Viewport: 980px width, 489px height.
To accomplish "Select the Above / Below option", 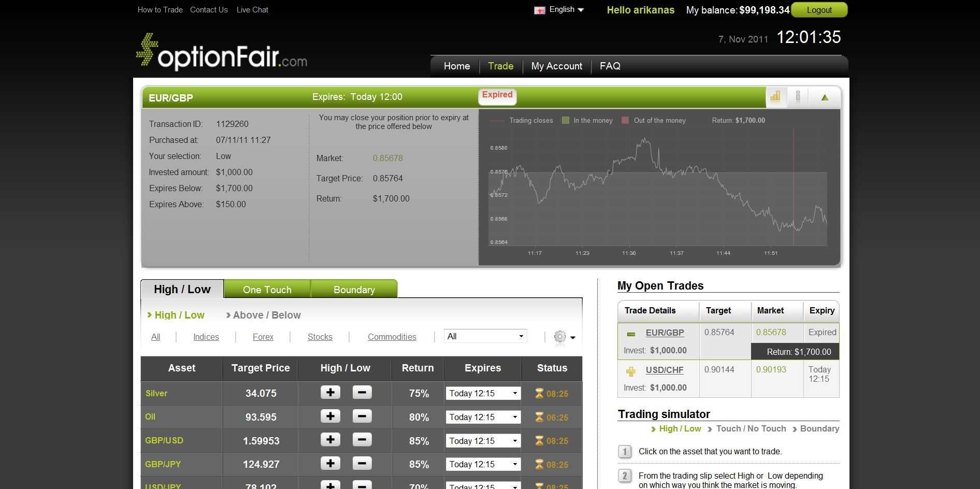I will coord(266,315).
